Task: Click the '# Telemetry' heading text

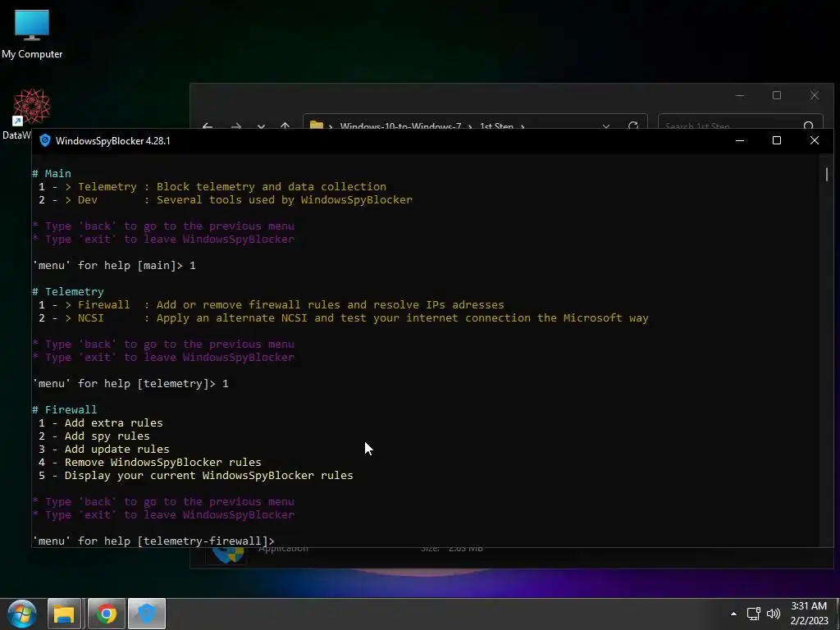Action: pos(68,291)
